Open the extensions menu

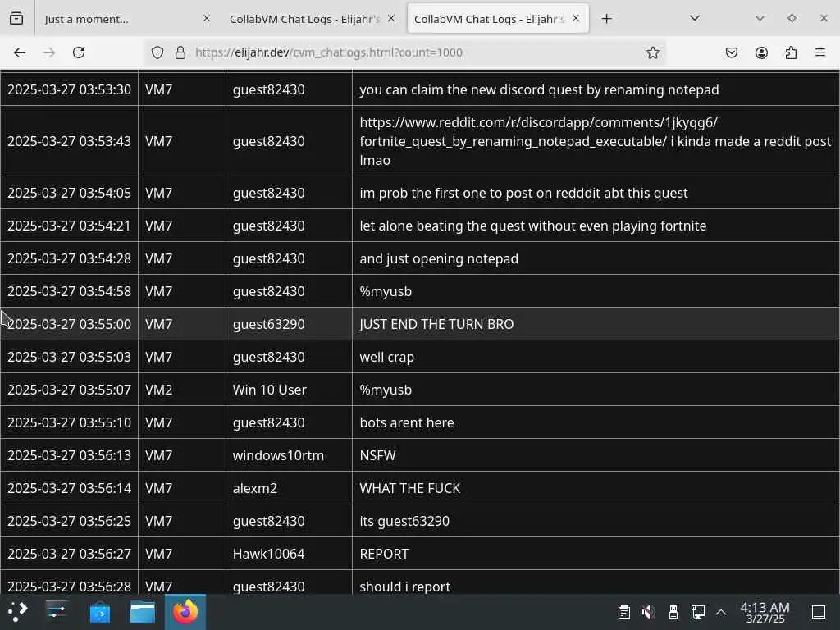coord(791,52)
